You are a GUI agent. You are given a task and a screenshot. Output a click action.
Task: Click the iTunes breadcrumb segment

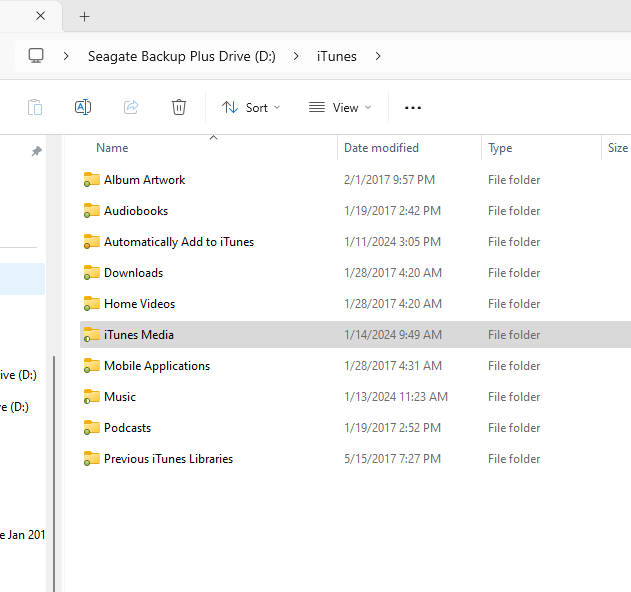(x=336, y=56)
